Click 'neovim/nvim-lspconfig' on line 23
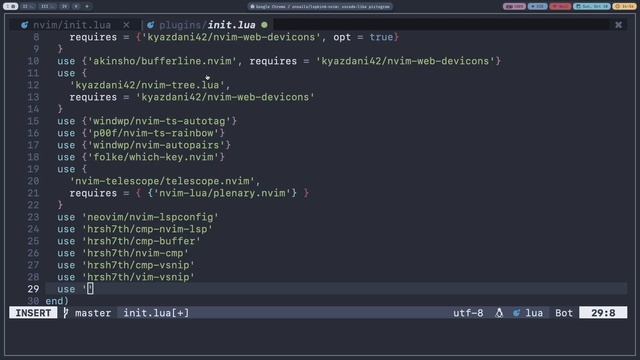The width and height of the screenshot is (640, 360). [150, 217]
